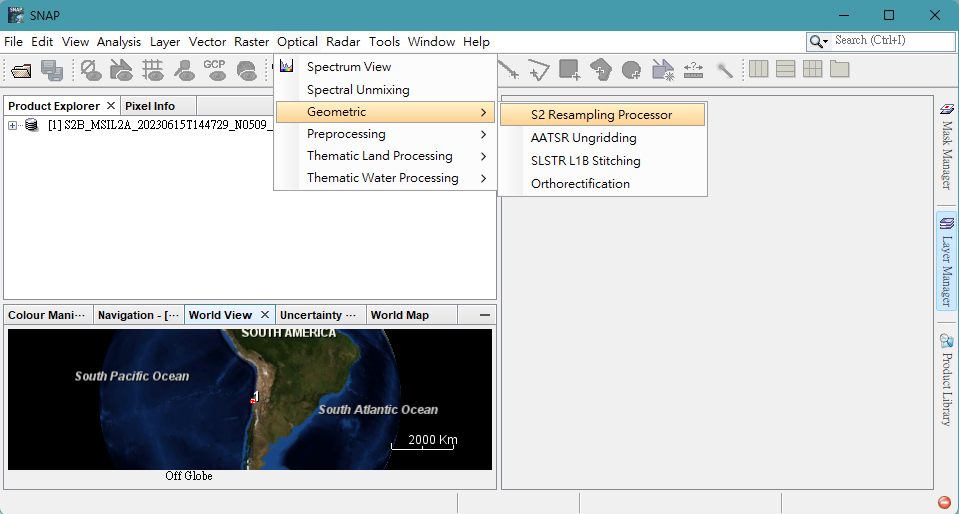This screenshot has height=514, width=959.
Task: Open the Mask Manager side panel
Action: 946,147
